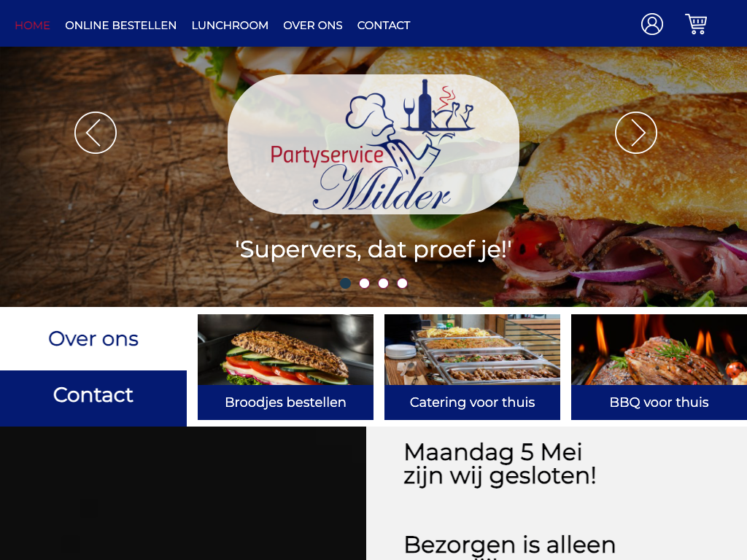Click the sandwich thumbnail image
Screen dimensions: 747x560
click(x=285, y=349)
